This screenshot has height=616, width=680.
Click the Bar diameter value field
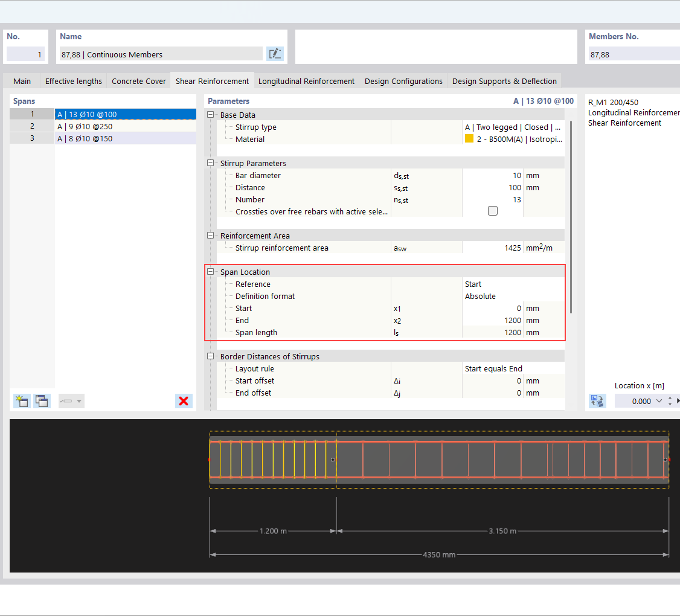492,175
